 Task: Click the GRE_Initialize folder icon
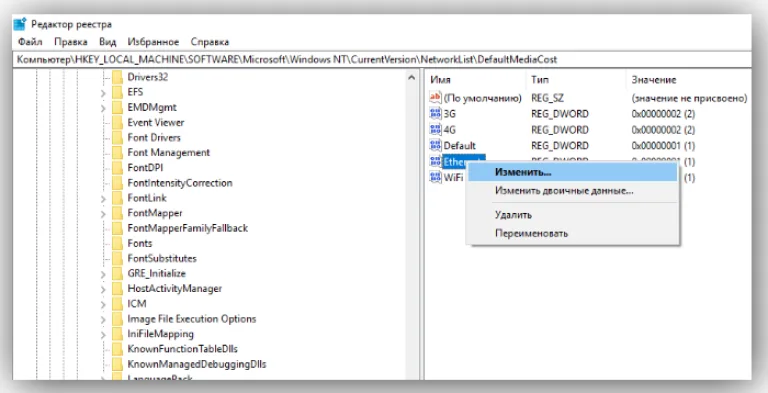pyautogui.click(x=117, y=273)
